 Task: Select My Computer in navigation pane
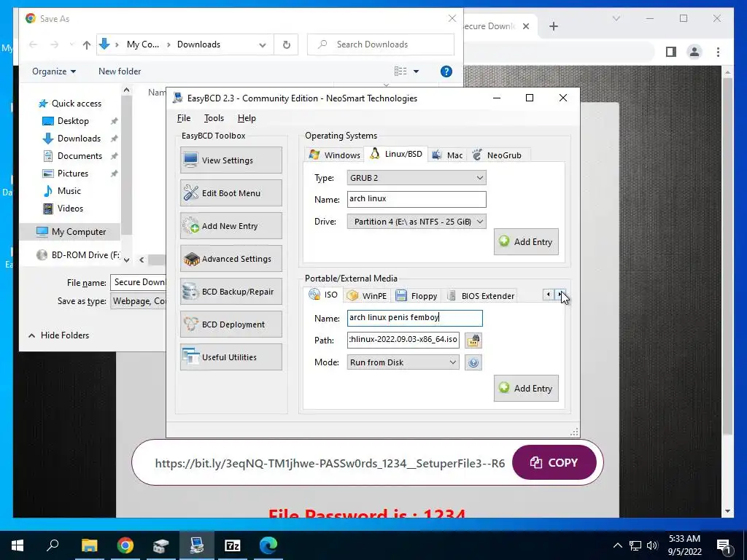tap(71, 232)
